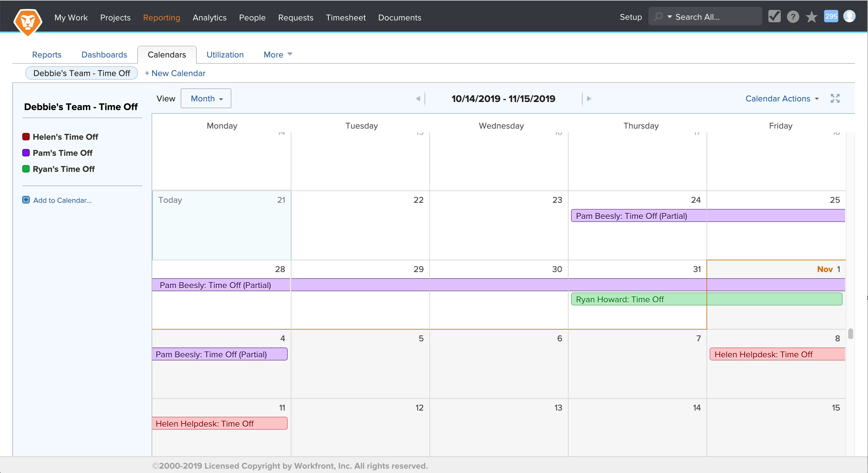The height and width of the screenshot is (473, 868).
Task: Switch to the Utilization tab
Action: click(225, 54)
